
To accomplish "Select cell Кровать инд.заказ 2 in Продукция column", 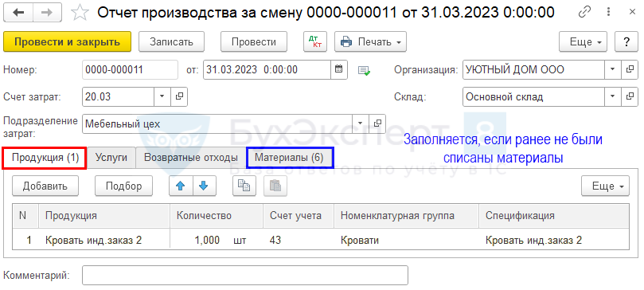I will tap(104, 240).
